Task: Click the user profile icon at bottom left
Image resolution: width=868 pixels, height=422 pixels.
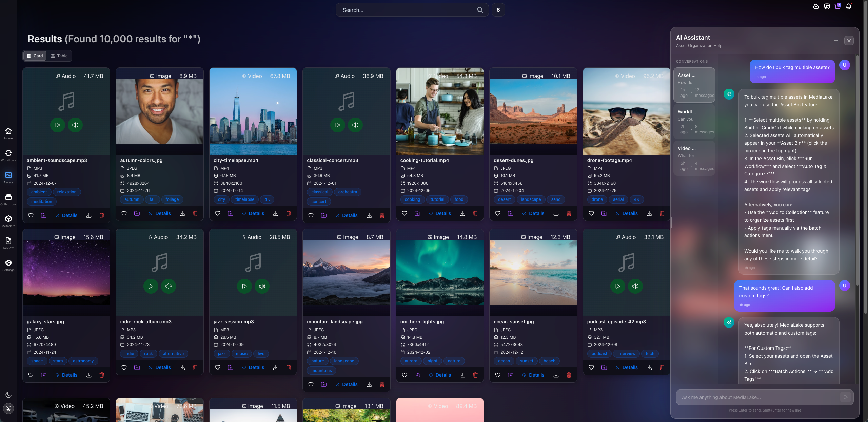Action: tap(8, 408)
